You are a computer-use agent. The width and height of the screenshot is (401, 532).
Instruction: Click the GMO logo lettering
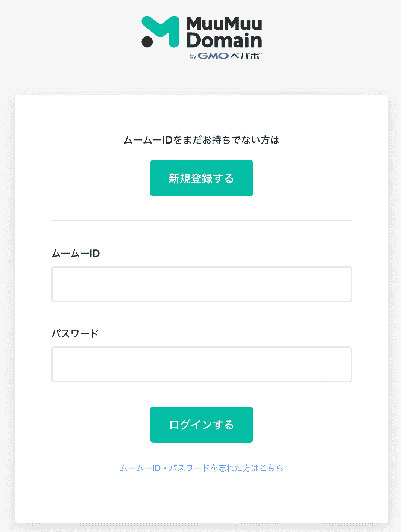point(213,56)
